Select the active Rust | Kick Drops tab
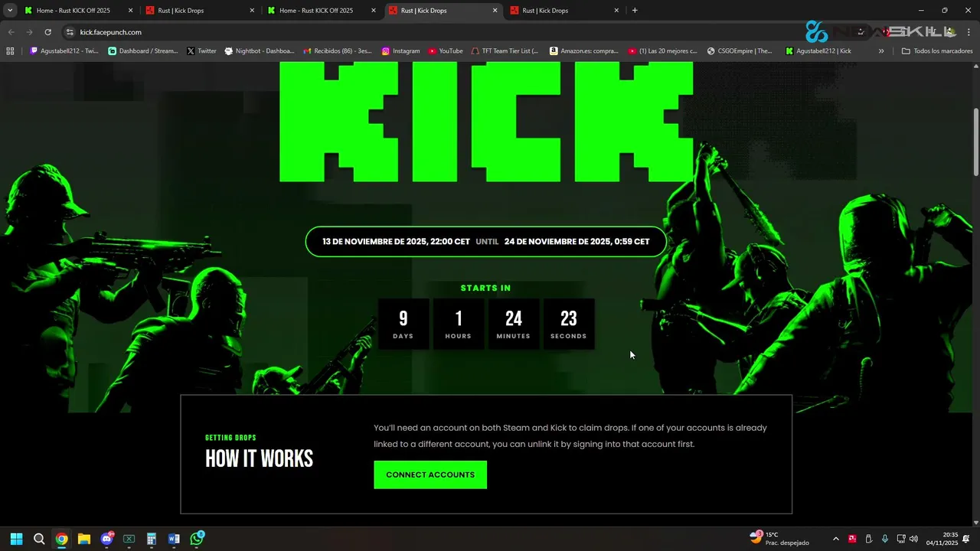 tap(443, 11)
